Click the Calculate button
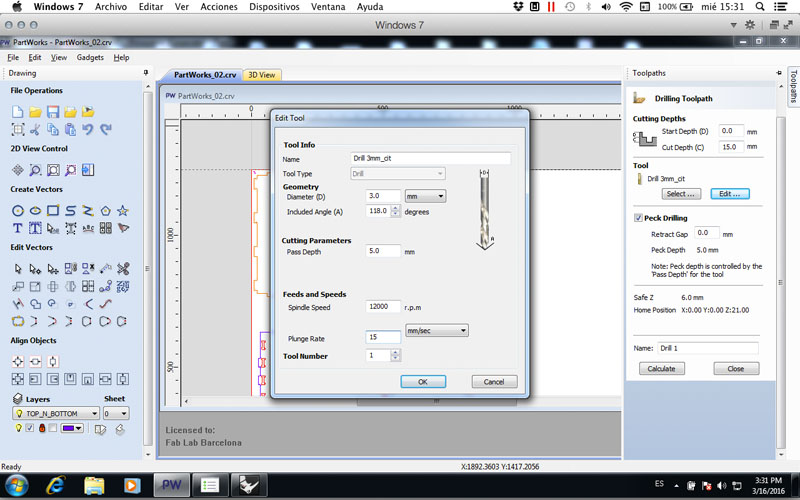This screenshot has width=800, height=500. coord(662,368)
